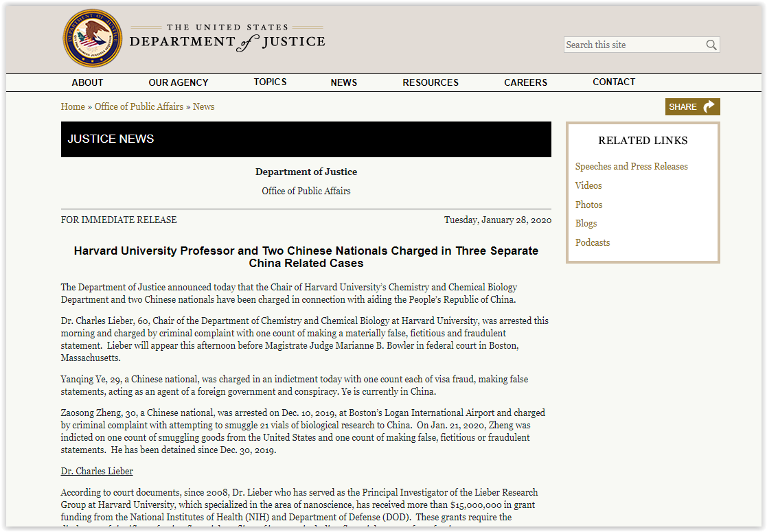The width and height of the screenshot is (767, 532).
Task: Click the paragraph starting 'The Department of Justice announced'
Action: [x=289, y=293]
